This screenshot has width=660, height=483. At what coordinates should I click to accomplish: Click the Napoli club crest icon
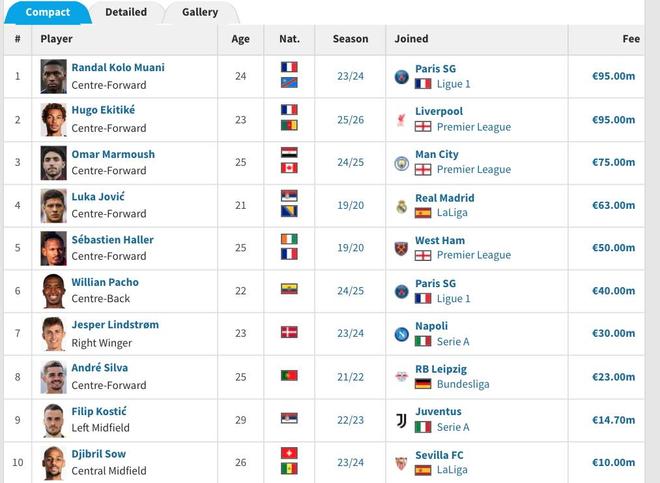401,334
